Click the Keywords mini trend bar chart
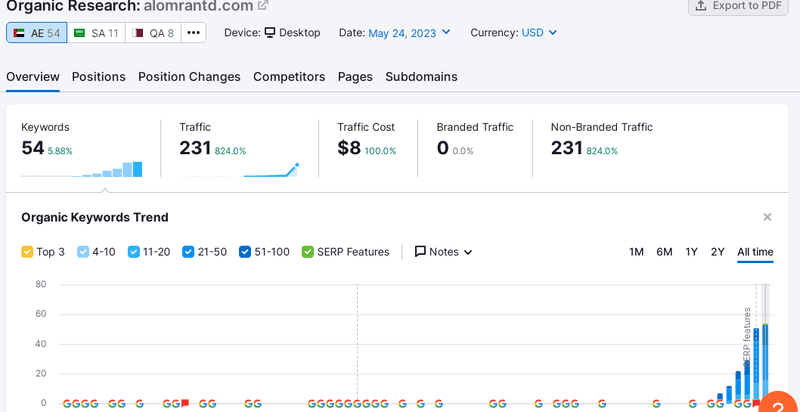The image size is (800, 412). (82, 169)
